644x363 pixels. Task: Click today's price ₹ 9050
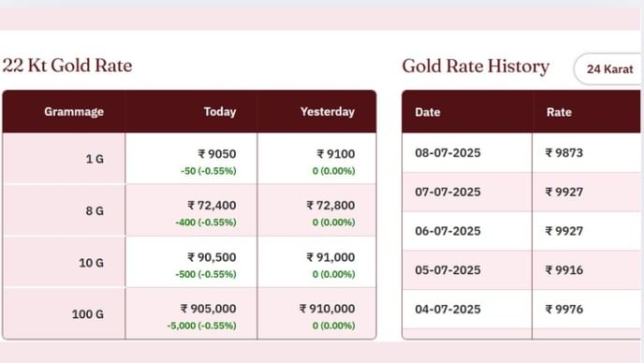(217, 154)
